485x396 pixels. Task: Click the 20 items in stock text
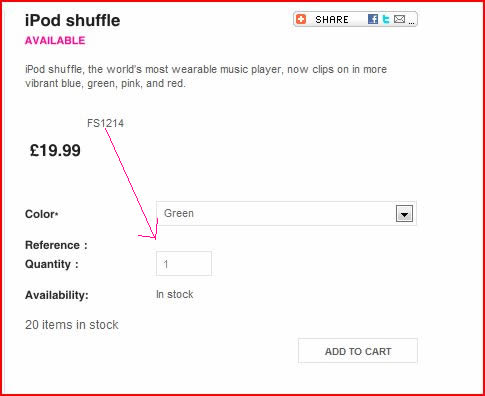pyautogui.click(x=72, y=325)
